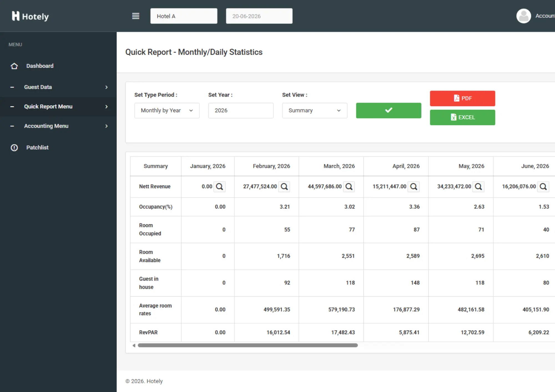Inspect May 2026 Nett Revenue magnifier

[x=478, y=187]
